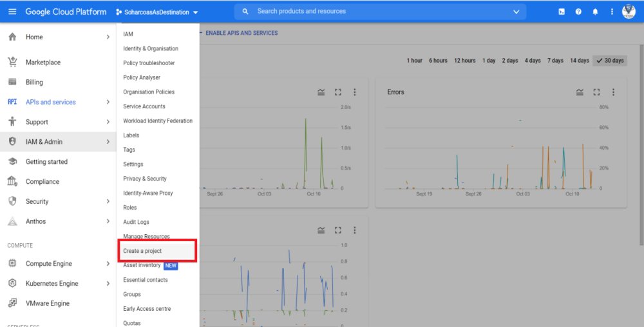Click the Kubernetes Engine hexagon icon
The image size is (644, 327).
tap(12, 283)
